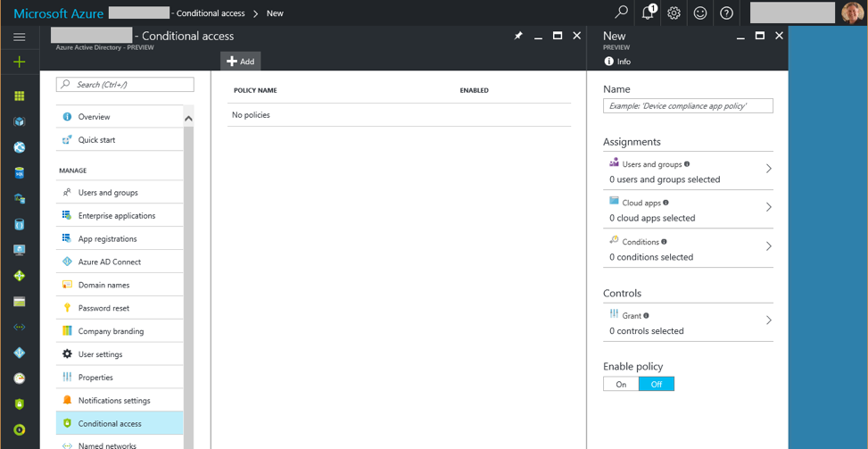Open Users and groups under Manage
This screenshot has height=449, width=868.
(120, 193)
